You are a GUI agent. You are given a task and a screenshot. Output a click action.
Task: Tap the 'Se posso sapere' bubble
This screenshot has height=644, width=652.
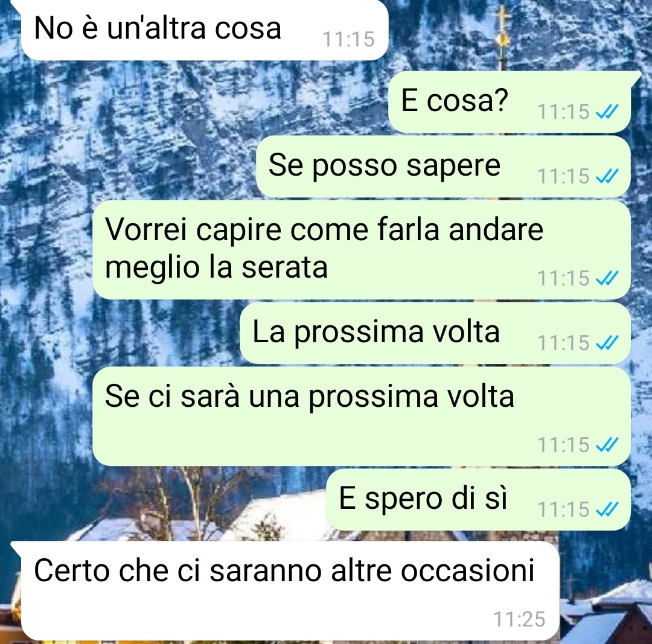[443, 167]
